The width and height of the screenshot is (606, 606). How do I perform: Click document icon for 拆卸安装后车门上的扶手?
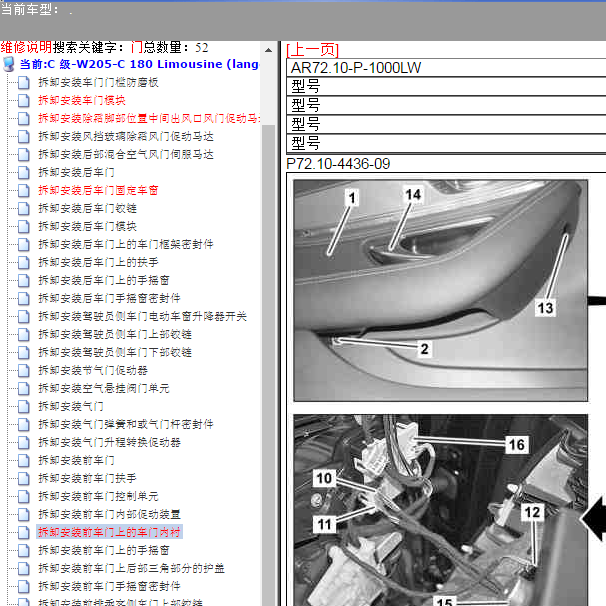coord(24,262)
